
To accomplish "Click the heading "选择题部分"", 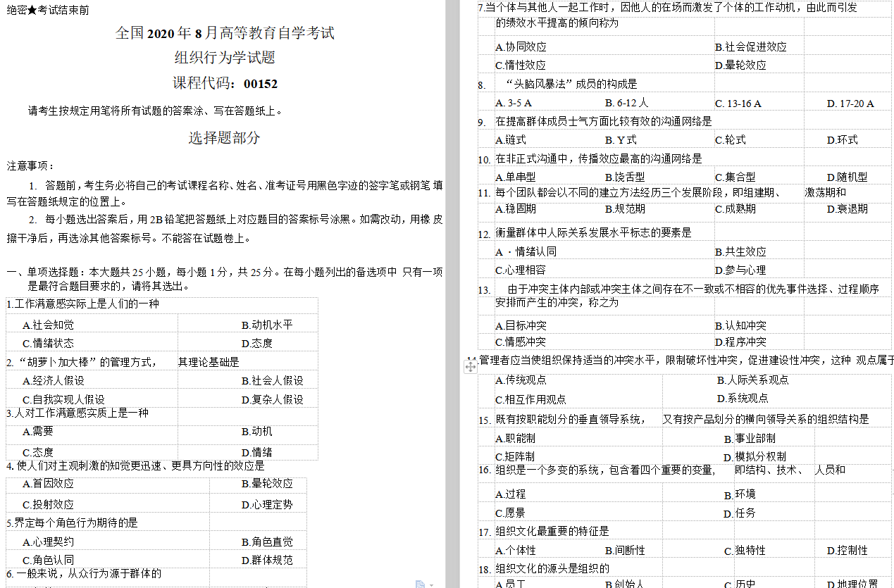I will [x=225, y=137].
